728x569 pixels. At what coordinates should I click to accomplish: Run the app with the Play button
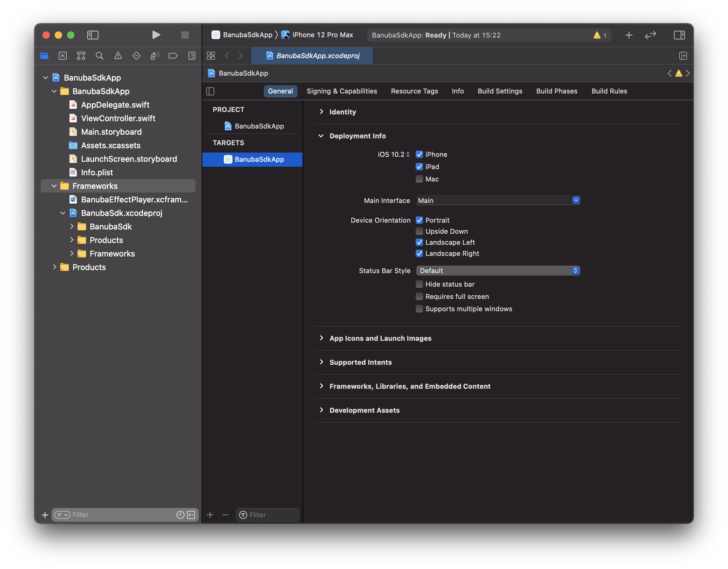pyautogui.click(x=156, y=35)
